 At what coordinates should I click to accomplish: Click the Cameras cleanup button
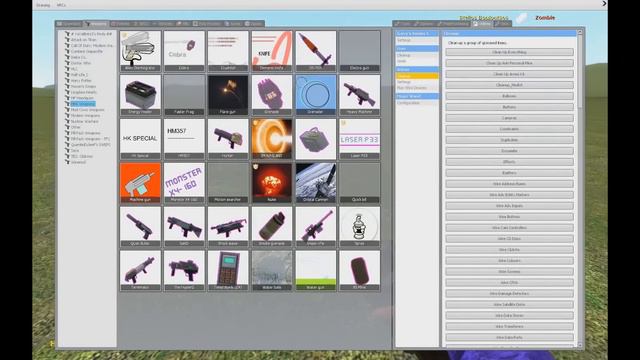point(509,118)
